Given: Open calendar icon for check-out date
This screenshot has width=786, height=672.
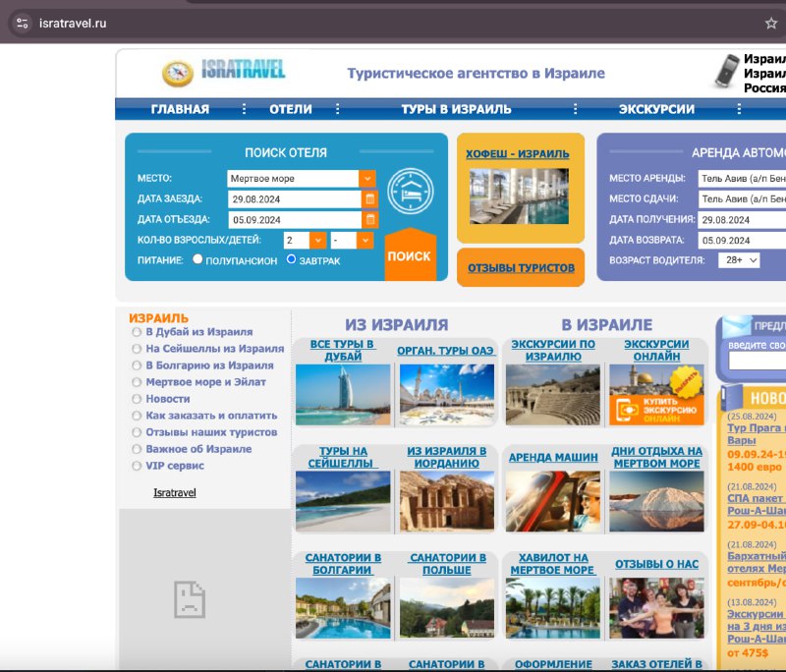Looking at the screenshot, I should (370, 219).
